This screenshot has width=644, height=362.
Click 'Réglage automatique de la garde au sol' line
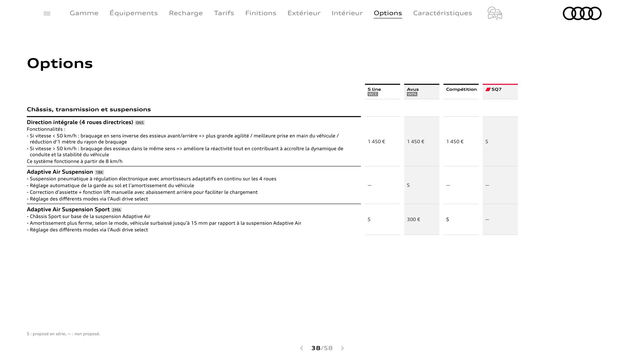tap(111, 186)
